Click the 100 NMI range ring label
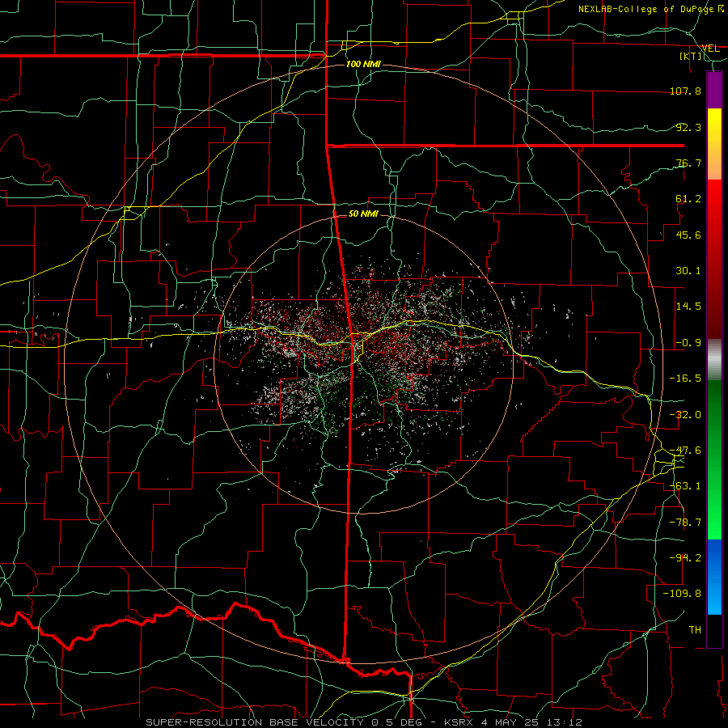Image resolution: width=728 pixels, height=728 pixels. coord(363,64)
